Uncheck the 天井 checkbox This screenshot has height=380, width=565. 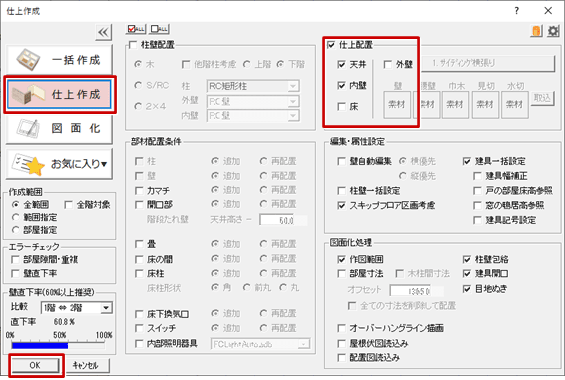click(342, 64)
